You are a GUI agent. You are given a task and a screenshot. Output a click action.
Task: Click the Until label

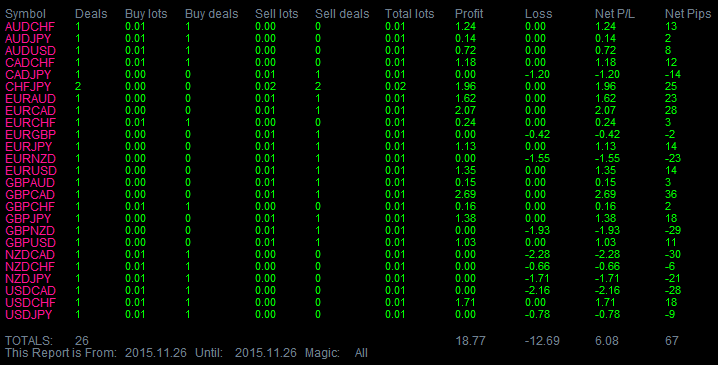coord(209,353)
